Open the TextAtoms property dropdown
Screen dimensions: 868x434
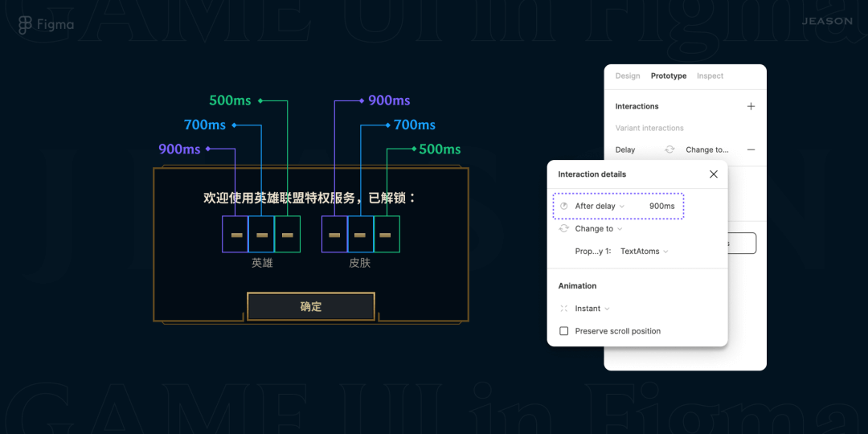click(x=645, y=252)
